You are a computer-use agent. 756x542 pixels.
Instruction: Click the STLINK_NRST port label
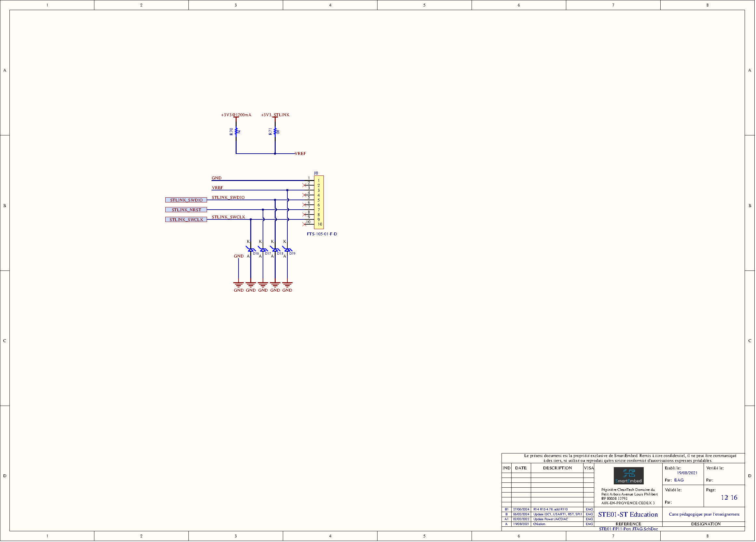coord(186,210)
